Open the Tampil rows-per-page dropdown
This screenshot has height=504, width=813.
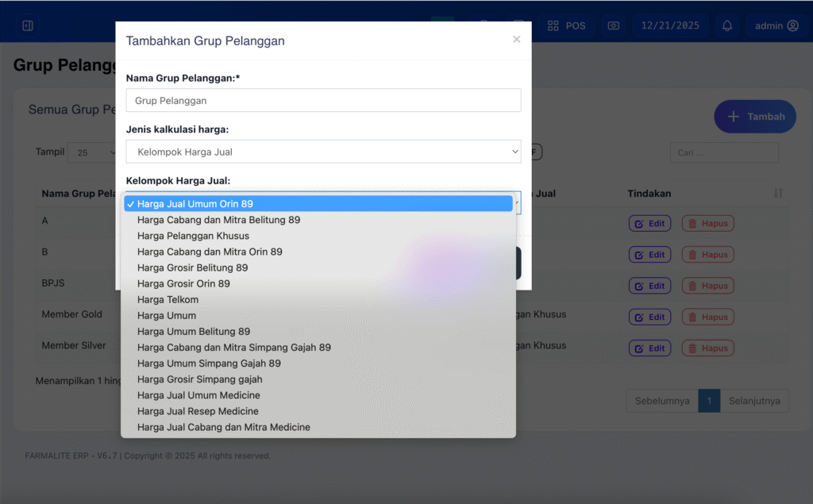[93, 152]
